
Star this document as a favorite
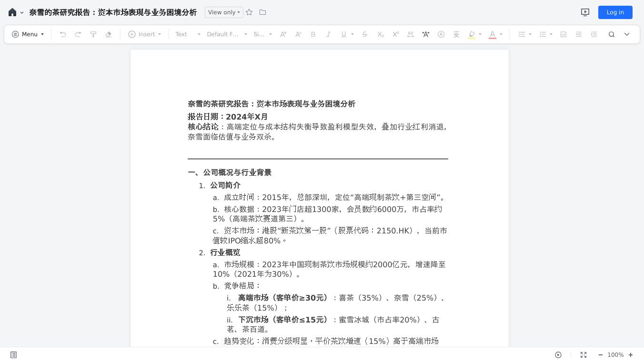click(249, 12)
